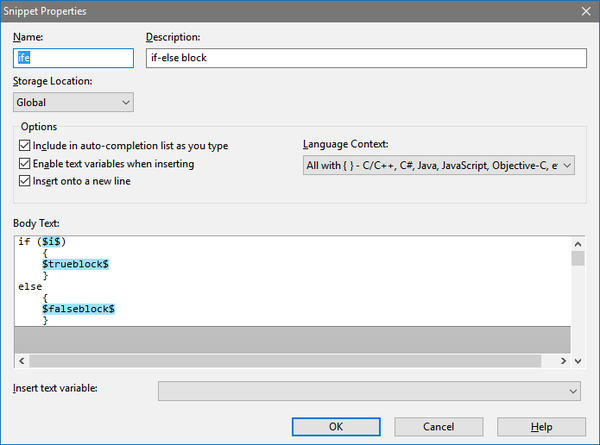Click the Name input field

tap(73, 58)
